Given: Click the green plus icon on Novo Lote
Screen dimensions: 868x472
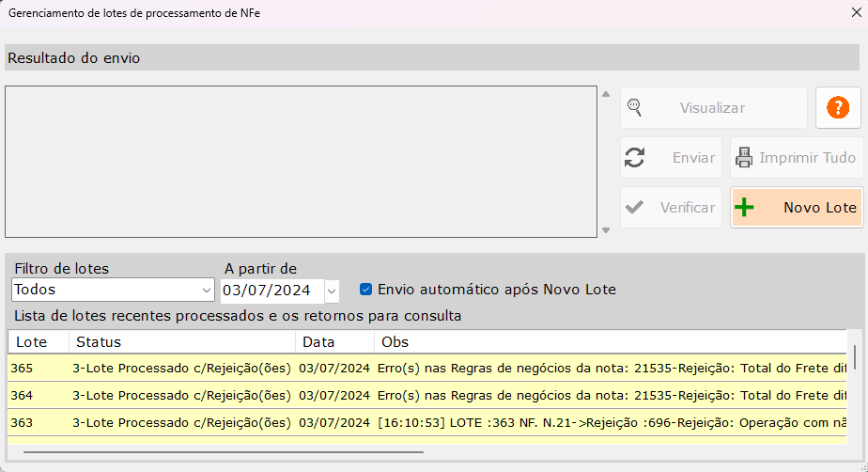Looking at the screenshot, I should click(x=744, y=208).
